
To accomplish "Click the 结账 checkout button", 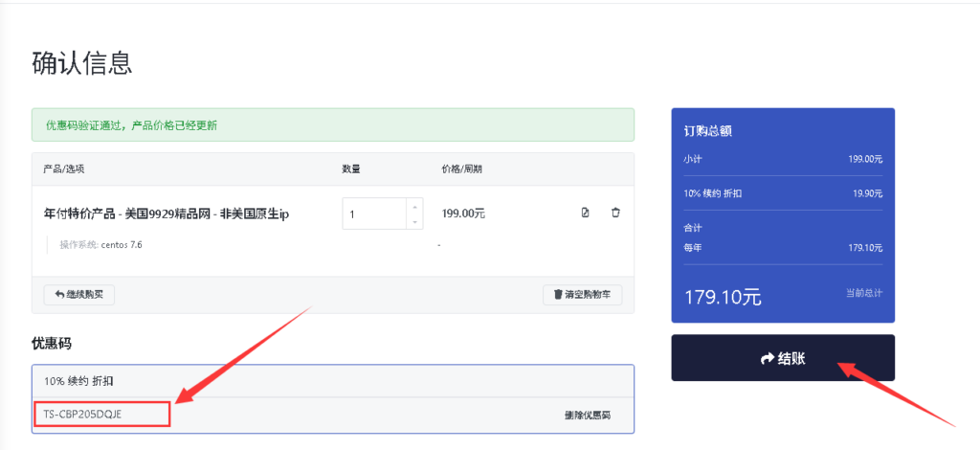I will (x=782, y=358).
